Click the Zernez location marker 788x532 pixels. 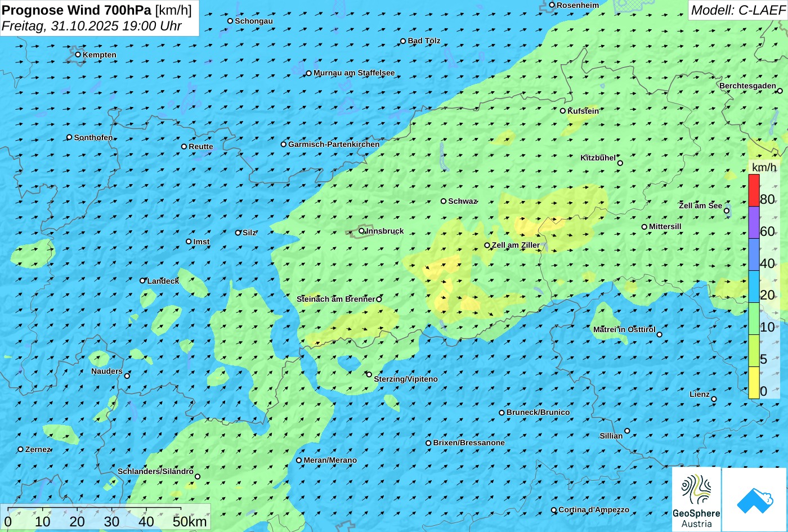point(21,449)
